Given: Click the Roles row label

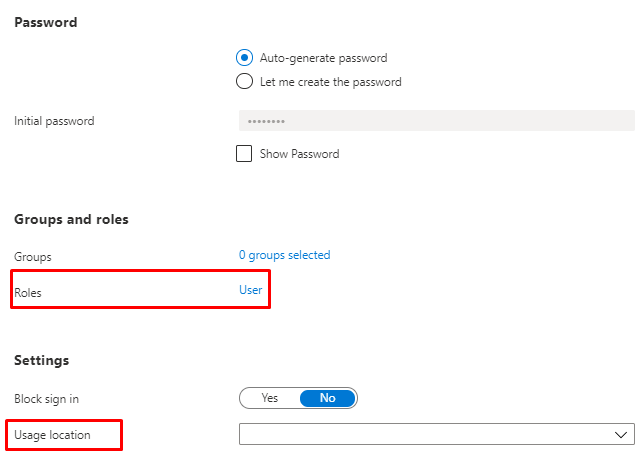Looking at the screenshot, I should 30,292.
